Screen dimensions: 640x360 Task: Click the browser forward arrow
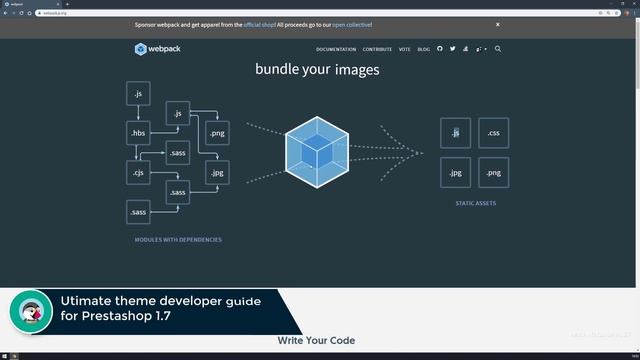13,13
